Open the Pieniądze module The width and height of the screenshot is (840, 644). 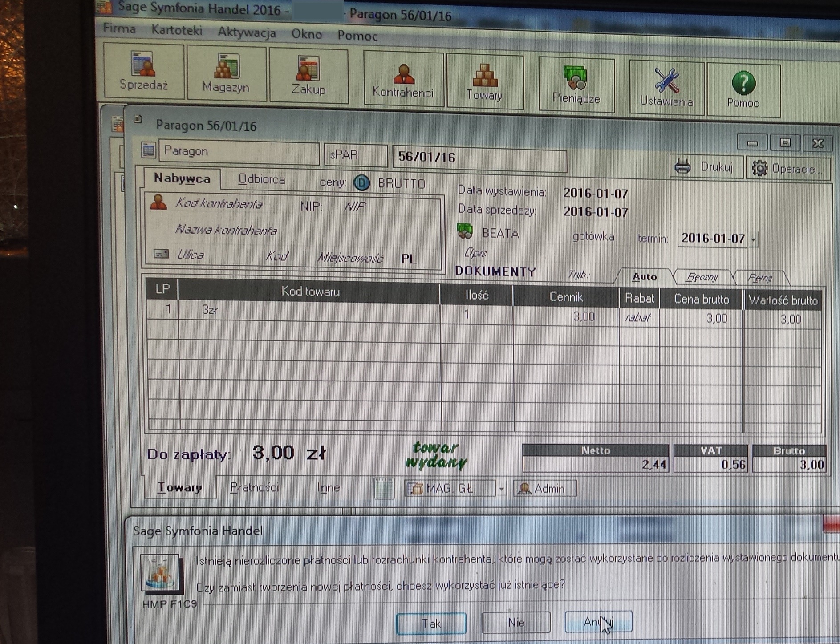click(576, 85)
